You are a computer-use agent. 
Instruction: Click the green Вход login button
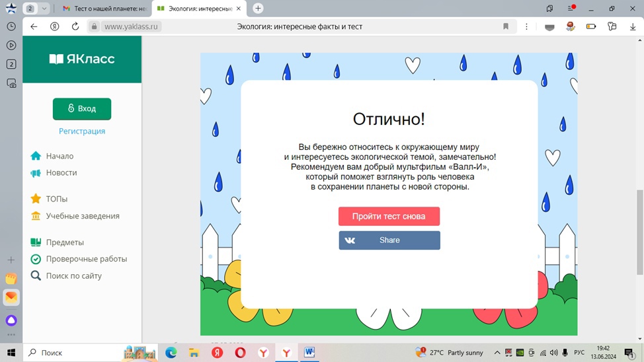click(x=82, y=109)
